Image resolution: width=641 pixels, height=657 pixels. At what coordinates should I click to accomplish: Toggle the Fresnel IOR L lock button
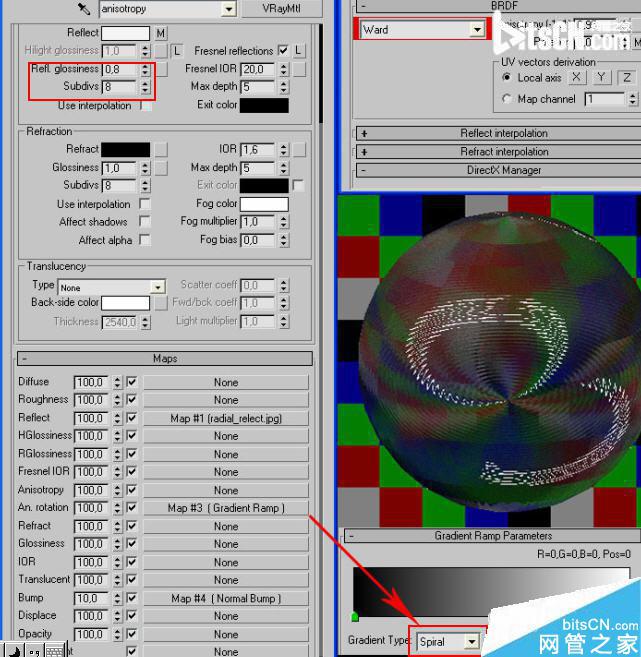298,51
